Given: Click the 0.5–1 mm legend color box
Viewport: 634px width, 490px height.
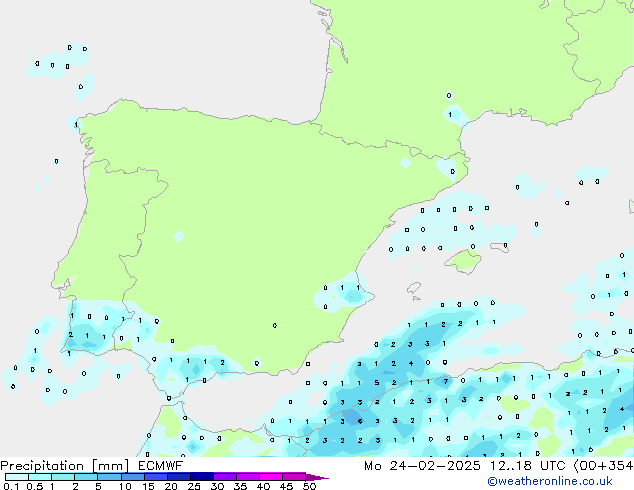Looking at the screenshot, I should pyautogui.click(x=40, y=477).
